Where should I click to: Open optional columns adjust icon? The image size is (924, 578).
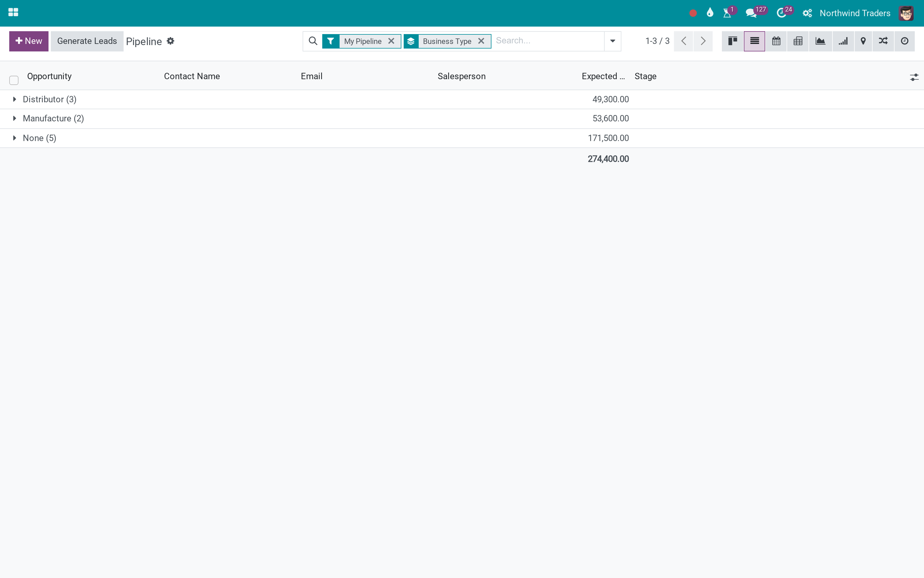[914, 77]
